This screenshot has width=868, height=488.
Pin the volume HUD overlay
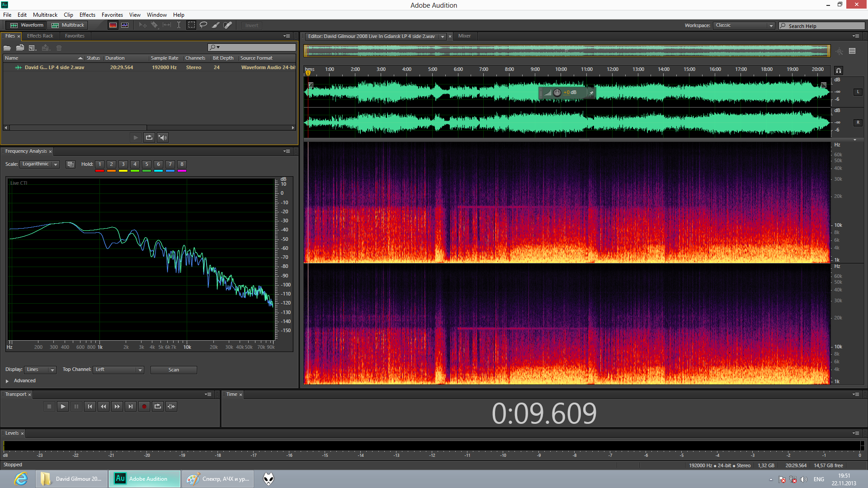[591, 93]
